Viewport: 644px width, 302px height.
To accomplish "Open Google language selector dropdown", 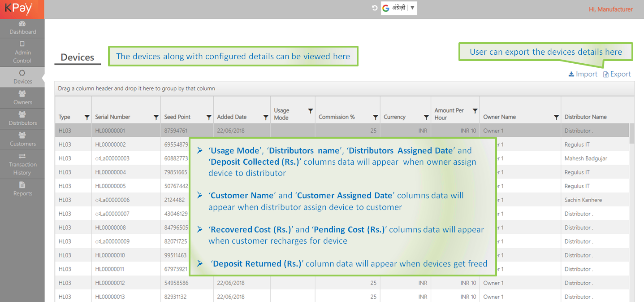I will (x=399, y=8).
